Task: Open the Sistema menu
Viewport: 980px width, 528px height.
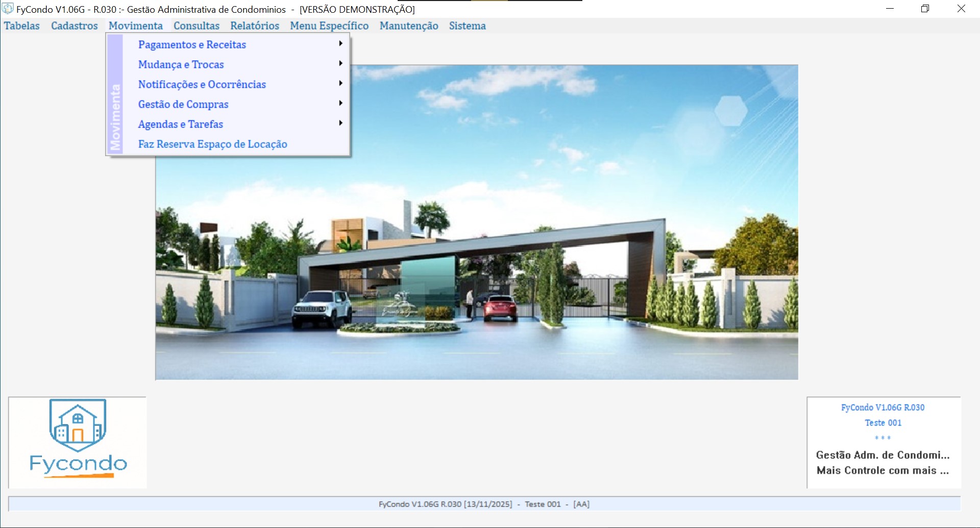Action: click(x=467, y=26)
